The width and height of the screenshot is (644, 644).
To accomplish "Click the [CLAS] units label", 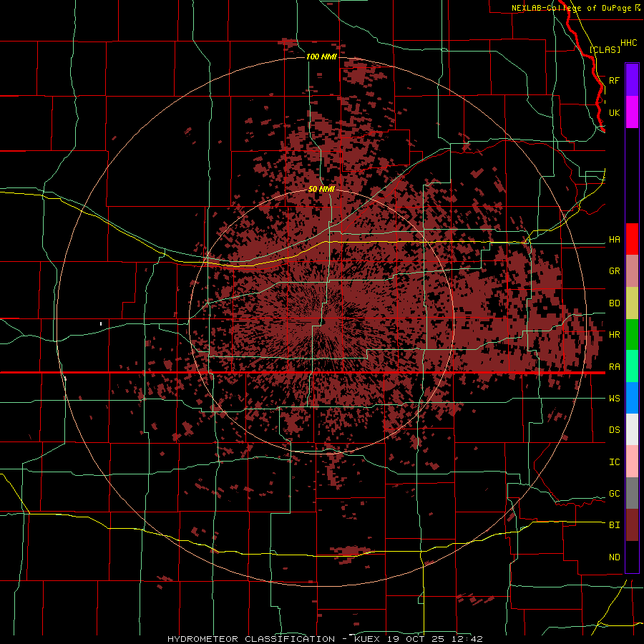I will tap(605, 49).
